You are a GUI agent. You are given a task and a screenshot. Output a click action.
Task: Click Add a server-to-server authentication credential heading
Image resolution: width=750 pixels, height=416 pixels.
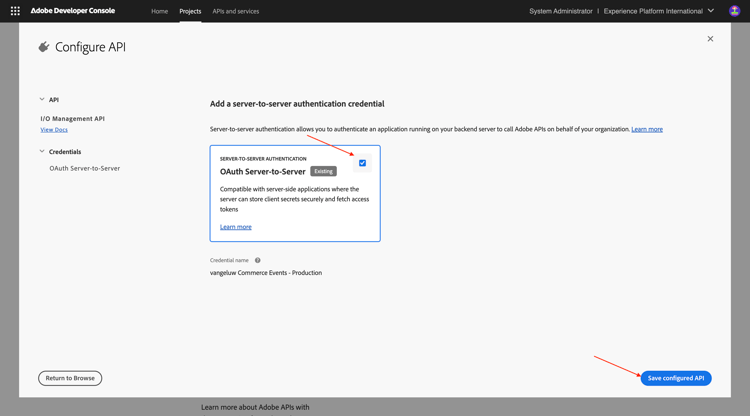point(297,104)
